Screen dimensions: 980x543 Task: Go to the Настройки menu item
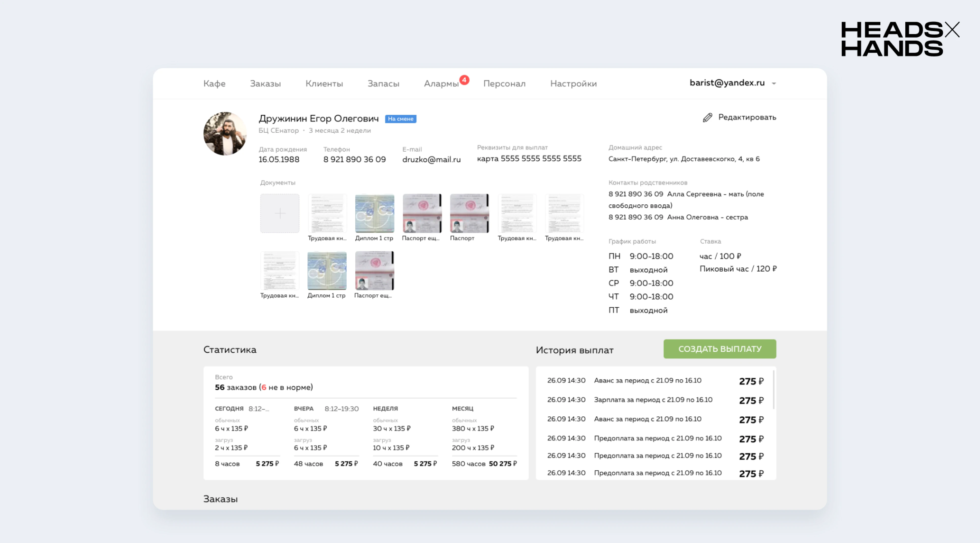[573, 84]
